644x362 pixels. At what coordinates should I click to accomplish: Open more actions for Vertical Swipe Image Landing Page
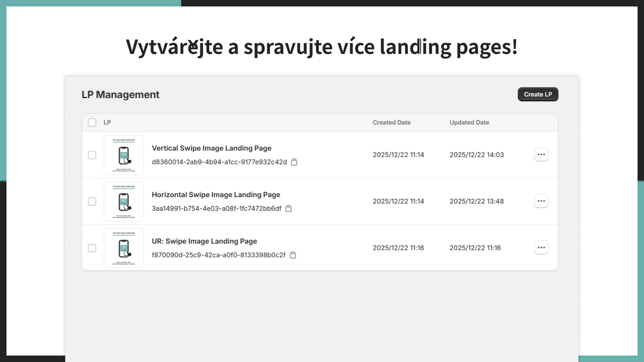(x=541, y=154)
